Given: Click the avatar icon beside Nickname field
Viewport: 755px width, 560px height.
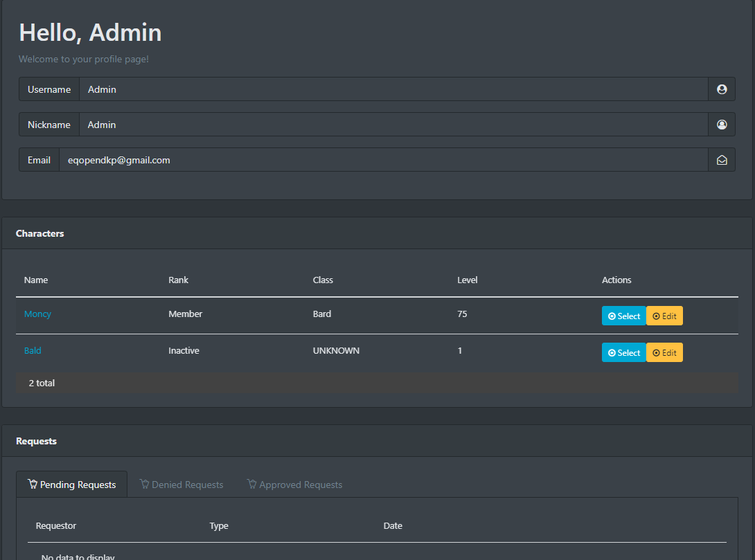Looking at the screenshot, I should pos(721,125).
